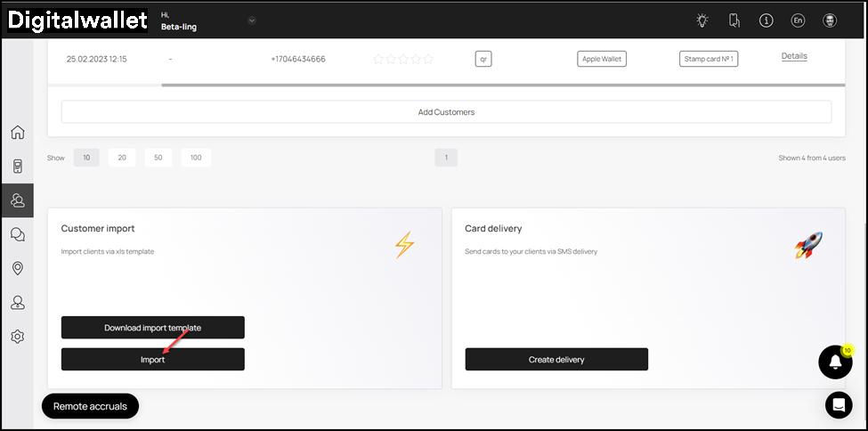Rate customer with the fifth star

(428, 60)
